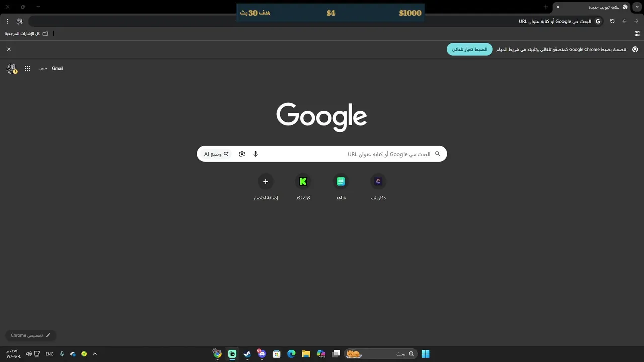This screenshot has width=644, height=362.
Task: Click the Chrome profile icon in the toolbar
Action: 20,21
